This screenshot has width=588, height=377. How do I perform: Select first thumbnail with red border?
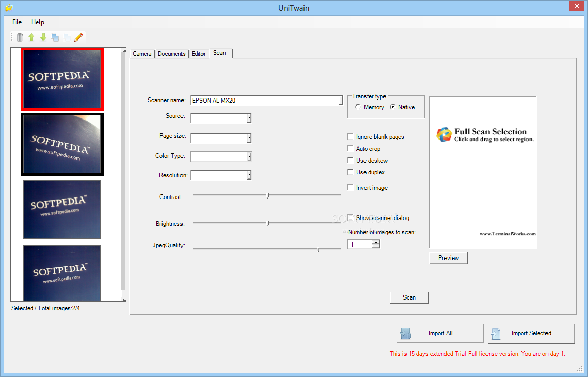[62, 79]
